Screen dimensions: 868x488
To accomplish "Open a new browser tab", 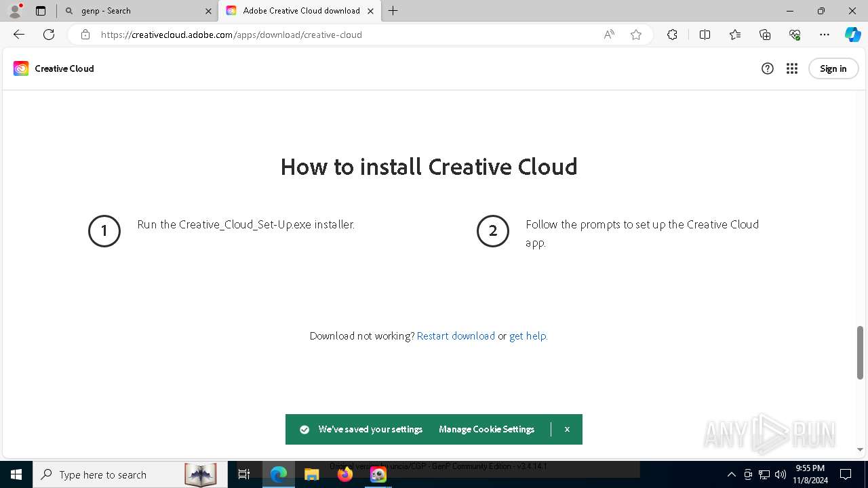I will pyautogui.click(x=393, y=11).
